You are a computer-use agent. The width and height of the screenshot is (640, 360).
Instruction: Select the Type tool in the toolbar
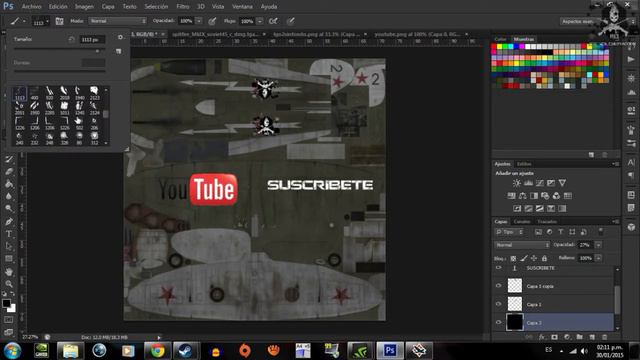coord(9,234)
